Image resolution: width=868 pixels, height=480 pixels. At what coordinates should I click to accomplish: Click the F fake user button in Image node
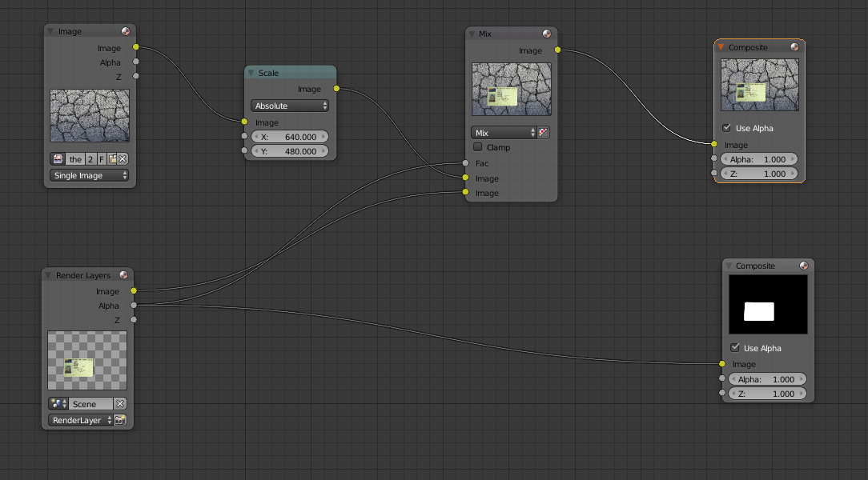pos(102,159)
